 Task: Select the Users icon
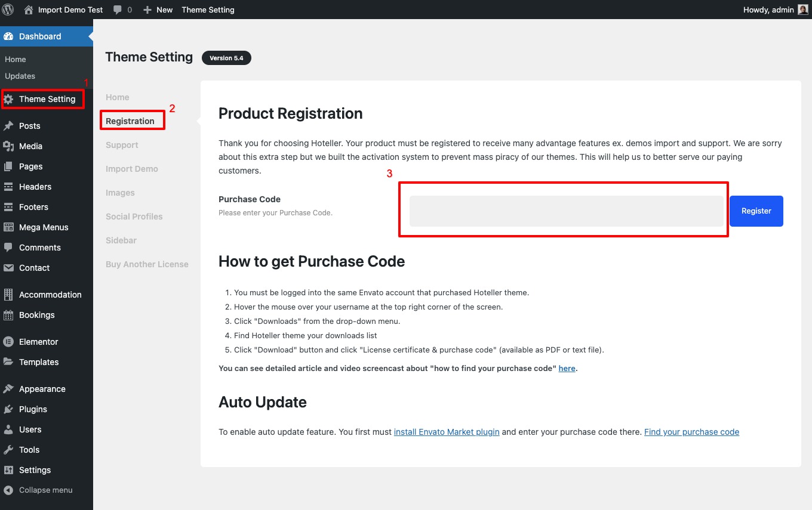coord(10,429)
